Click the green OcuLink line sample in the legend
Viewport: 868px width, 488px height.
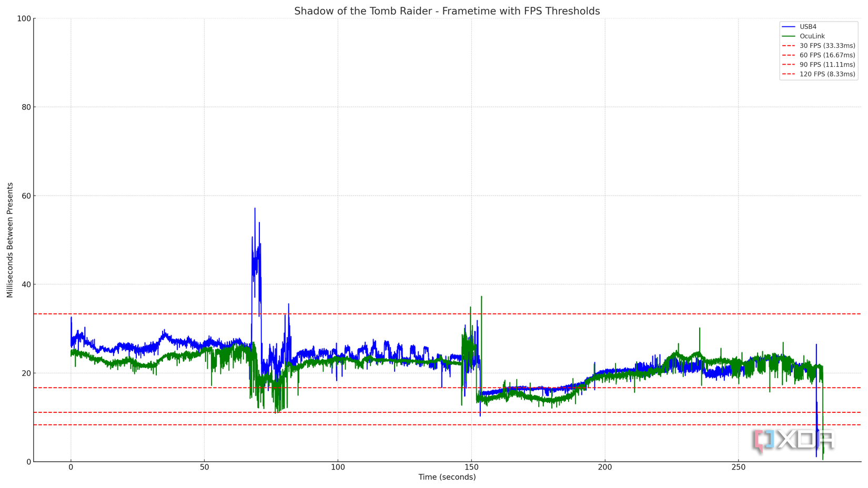789,36
